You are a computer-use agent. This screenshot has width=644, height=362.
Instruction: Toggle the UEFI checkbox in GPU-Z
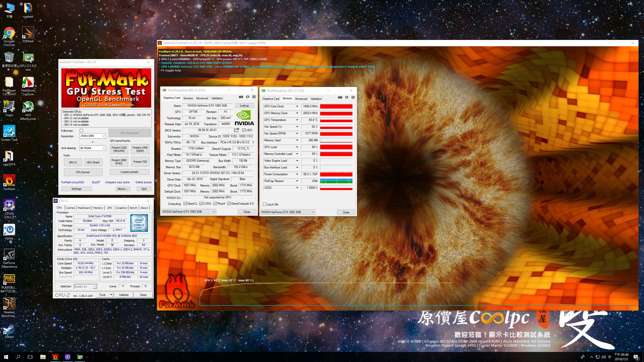244,130
